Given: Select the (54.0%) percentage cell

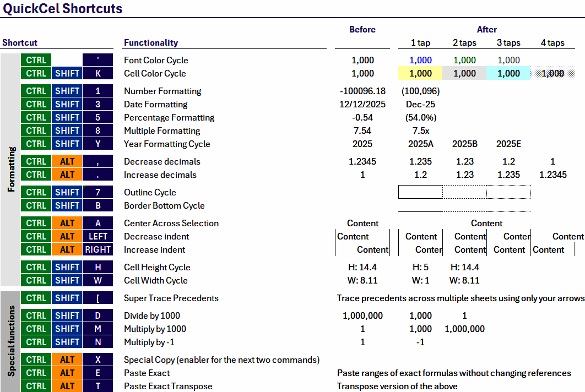Looking at the screenshot, I should pyautogui.click(x=420, y=117).
